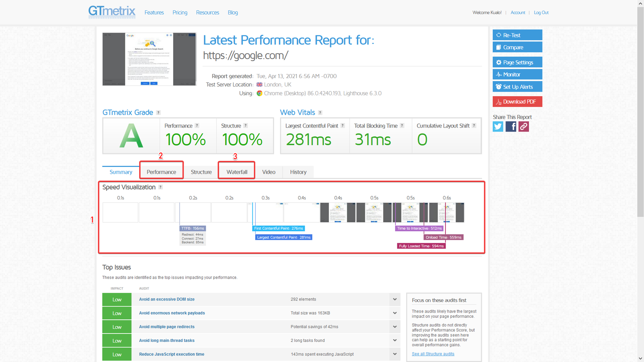644x362 pixels.
Task: Click the google.com page screenshot thumbnail
Action: (149, 59)
